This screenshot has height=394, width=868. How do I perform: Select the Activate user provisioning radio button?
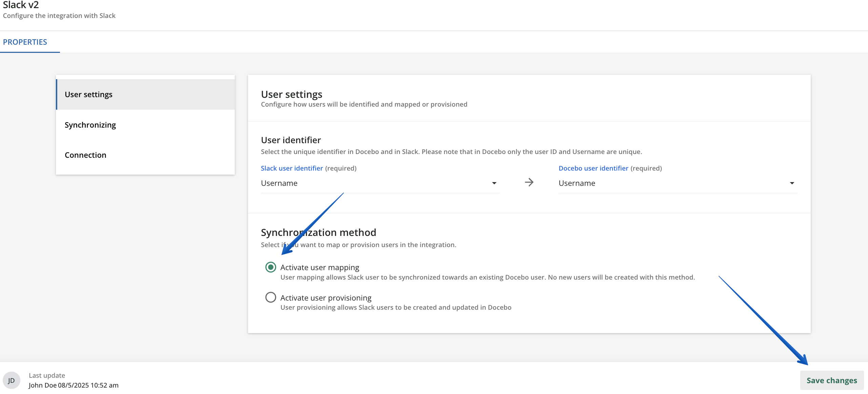(271, 297)
